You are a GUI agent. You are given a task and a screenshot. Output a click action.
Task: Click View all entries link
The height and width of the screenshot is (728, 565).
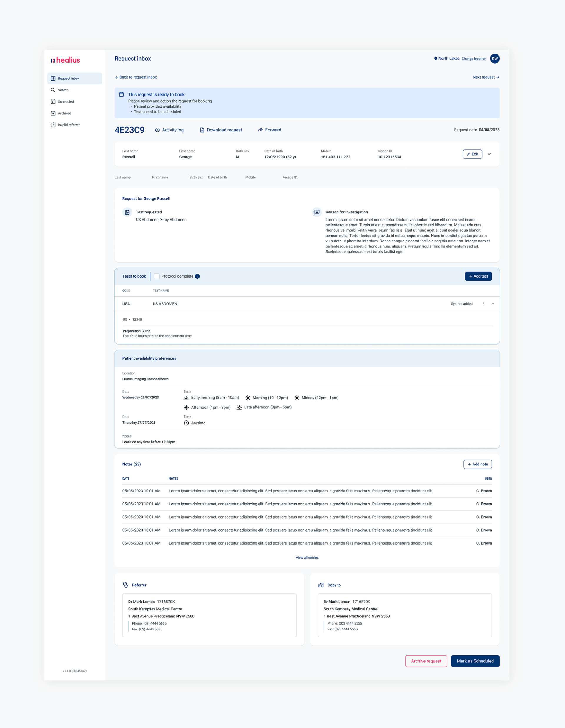(x=307, y=558)
